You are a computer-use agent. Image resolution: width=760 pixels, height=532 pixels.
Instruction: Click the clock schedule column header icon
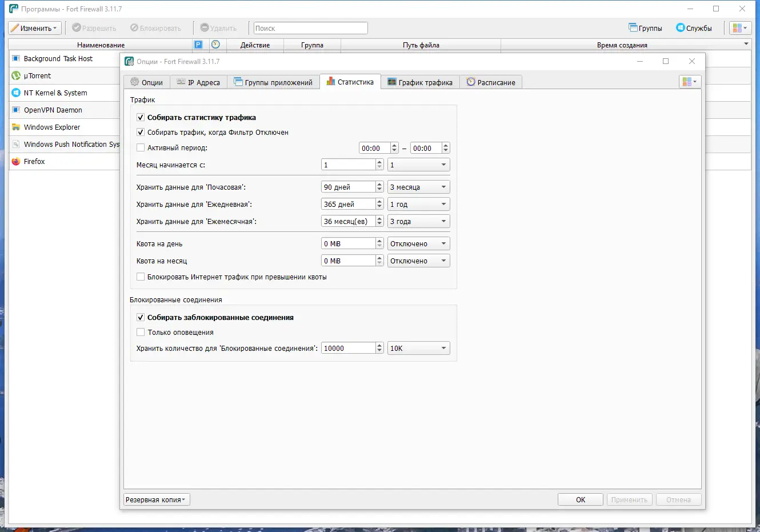(x=215, y=45)
